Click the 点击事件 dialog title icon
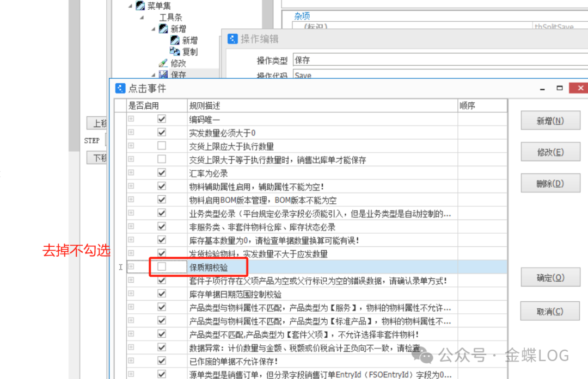The width and height of the screenshot is (588, 379). (x=120, y=88)
